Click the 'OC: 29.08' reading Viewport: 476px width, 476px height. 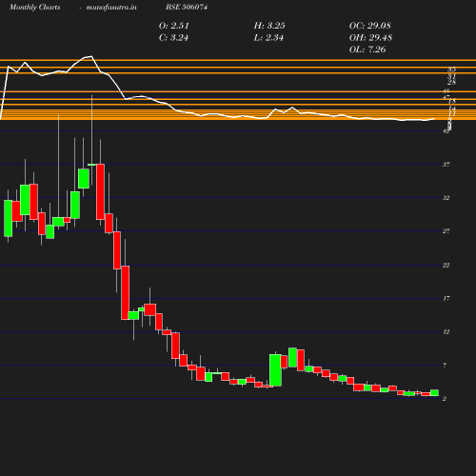click(x=370, y=26)
